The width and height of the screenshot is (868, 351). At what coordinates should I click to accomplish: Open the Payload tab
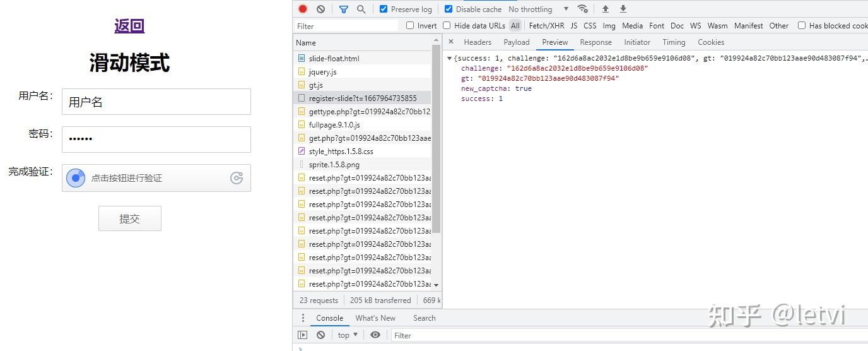517,42
